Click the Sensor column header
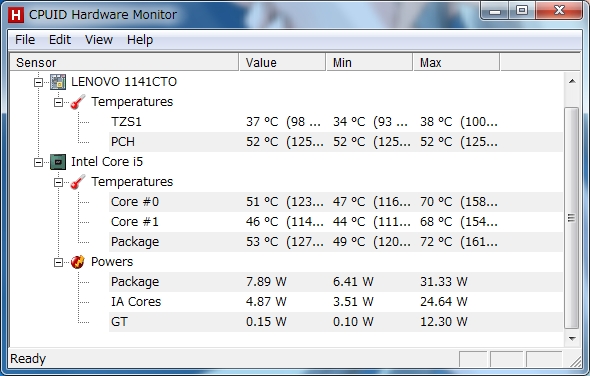Image resolution: width=590 pixels, height=376 pixels. coord(125,62)
